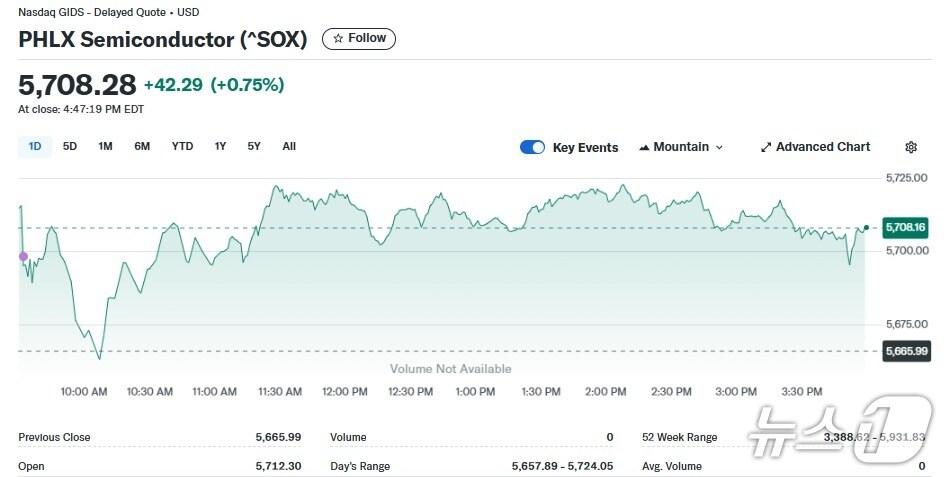This screenshot has height=477, width=946.
Task: Follow the PHLX Semiconductor index
Action: 359,38
